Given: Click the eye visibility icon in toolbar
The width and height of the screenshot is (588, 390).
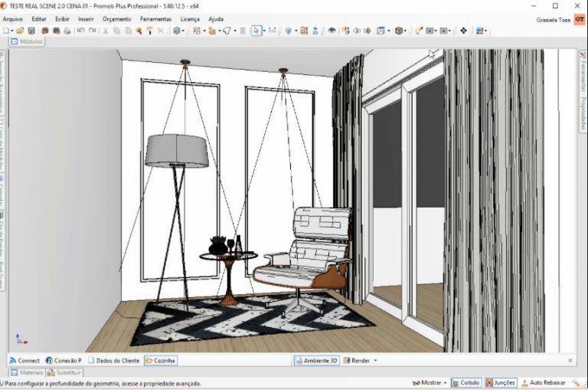Looking at the screenshot, I should (x=332, y=31).
